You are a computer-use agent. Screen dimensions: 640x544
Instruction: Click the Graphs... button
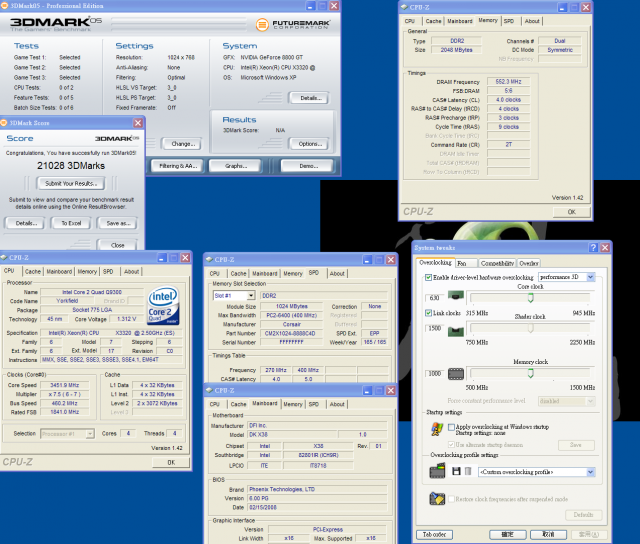236,166
